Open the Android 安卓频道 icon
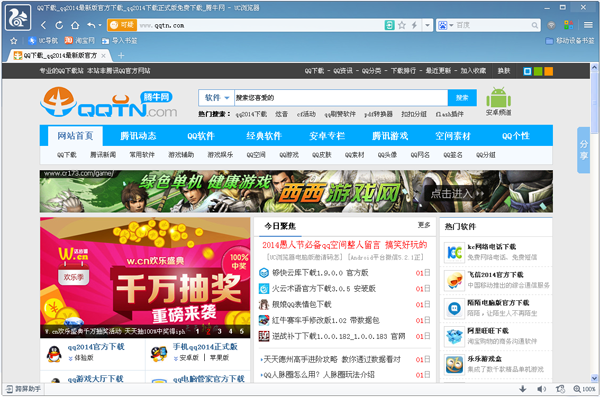Viewport: 600px width, 397px height. [x=499, y=102]
